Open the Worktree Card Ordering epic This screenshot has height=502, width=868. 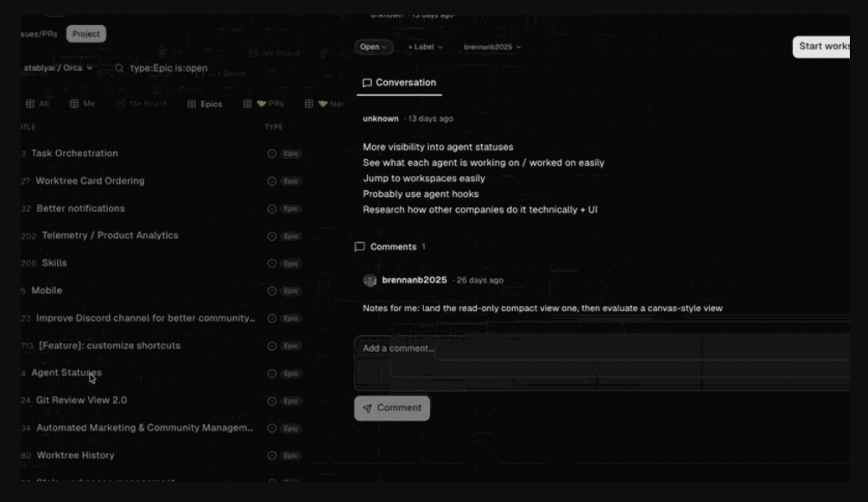[x=90, y=181]
